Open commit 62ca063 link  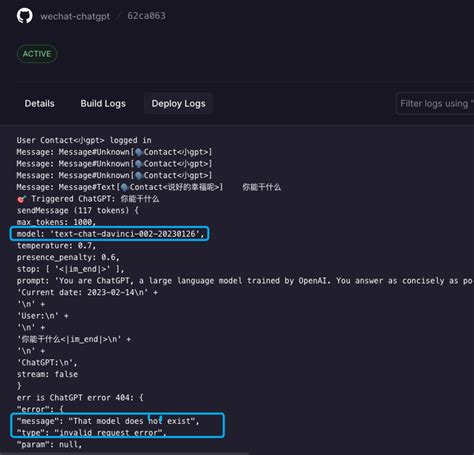pyautogui.click(x=146, y=16)
